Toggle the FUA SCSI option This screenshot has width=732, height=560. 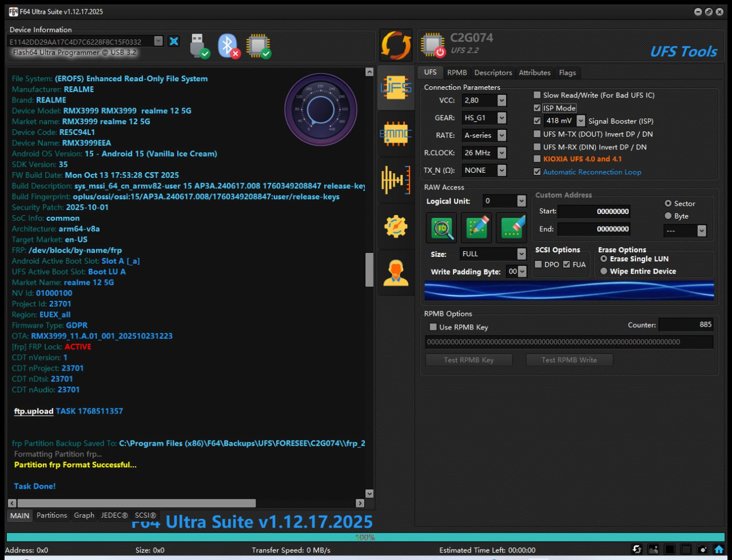coord(567,264)
